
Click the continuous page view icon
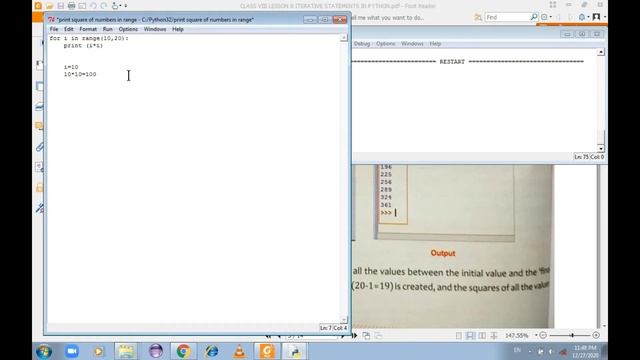470,336
